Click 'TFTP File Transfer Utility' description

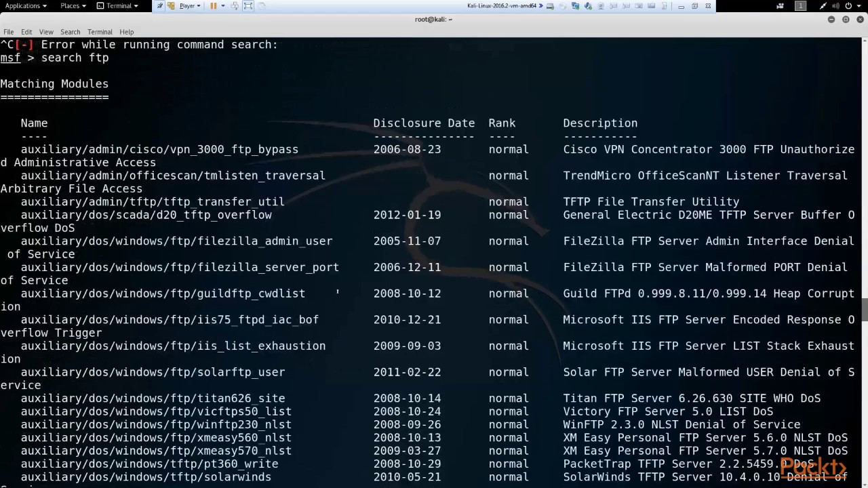tap(651, 202)
